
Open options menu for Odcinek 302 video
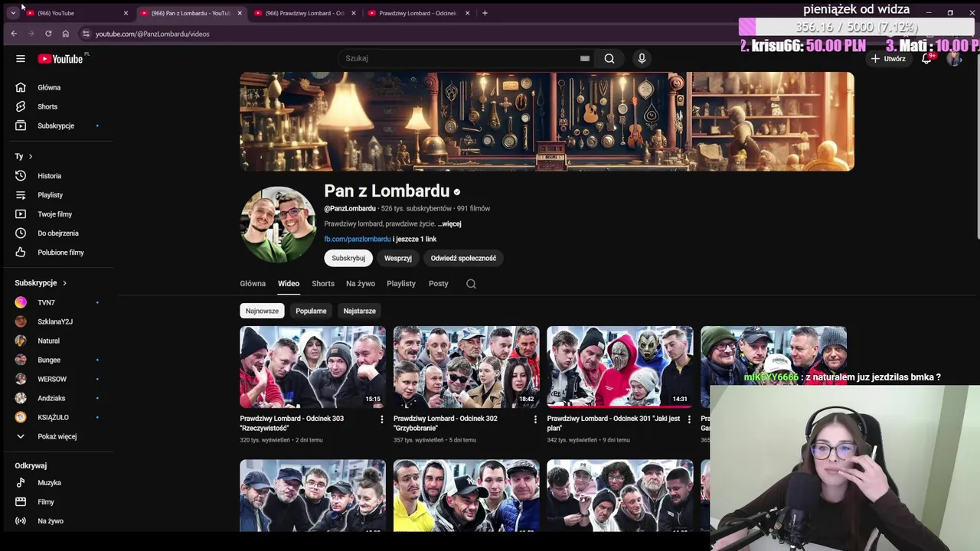pyautogui.click(x=535, y=419)
